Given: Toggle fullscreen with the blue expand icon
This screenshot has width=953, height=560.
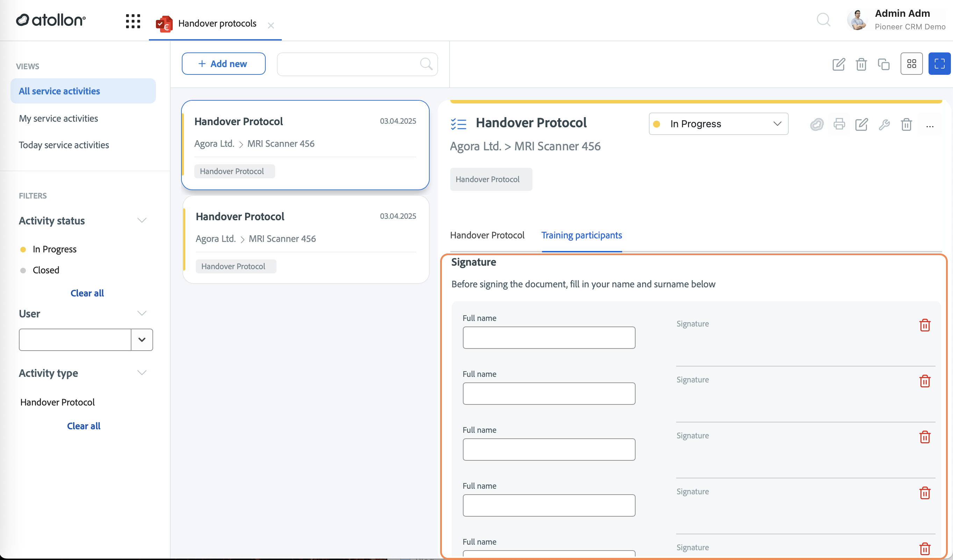Looking at the screenshot, I should pos(939,64).
